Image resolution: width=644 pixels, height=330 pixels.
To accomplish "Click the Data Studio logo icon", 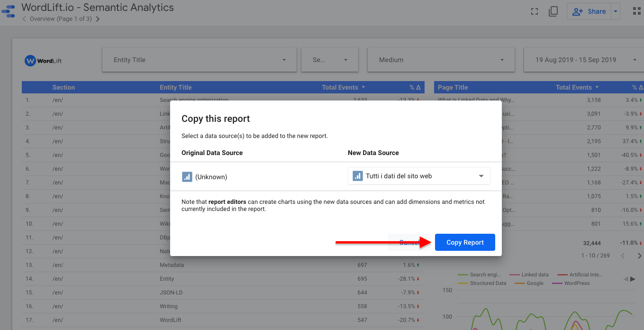I will pyautogui.click(x=9, y=11).
